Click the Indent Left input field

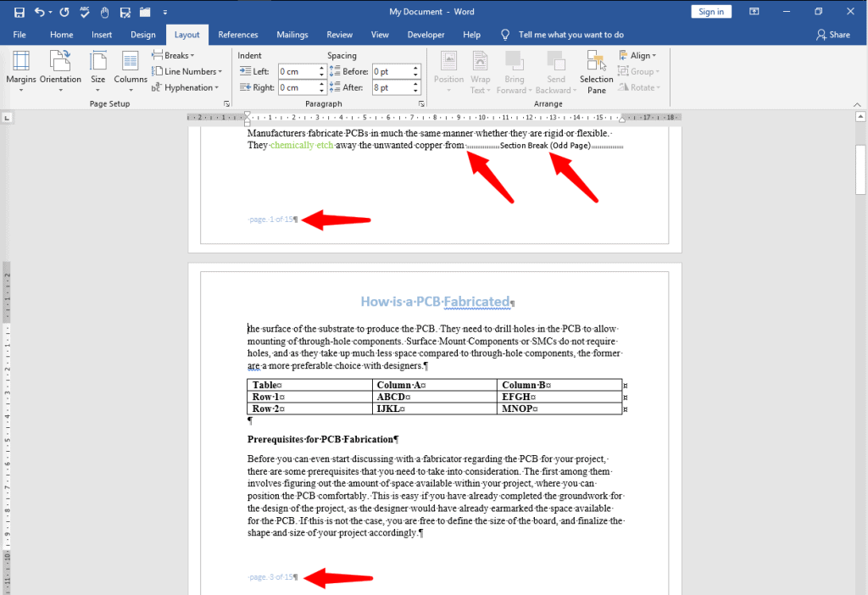pyautogui.click(x=298, y=71)
